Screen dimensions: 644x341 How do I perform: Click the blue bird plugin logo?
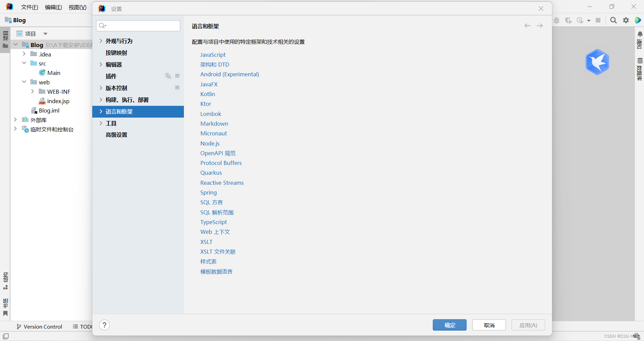point(597,62)
